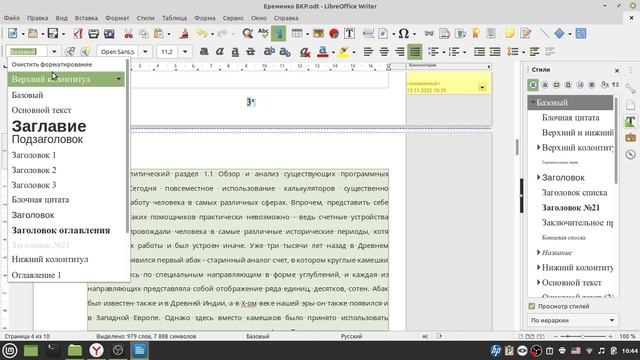Select Заголовок №21 in Styles sidebar
The height and width of the screenshot is (360, 640).
pyautogui.click(x=571, y=207)
